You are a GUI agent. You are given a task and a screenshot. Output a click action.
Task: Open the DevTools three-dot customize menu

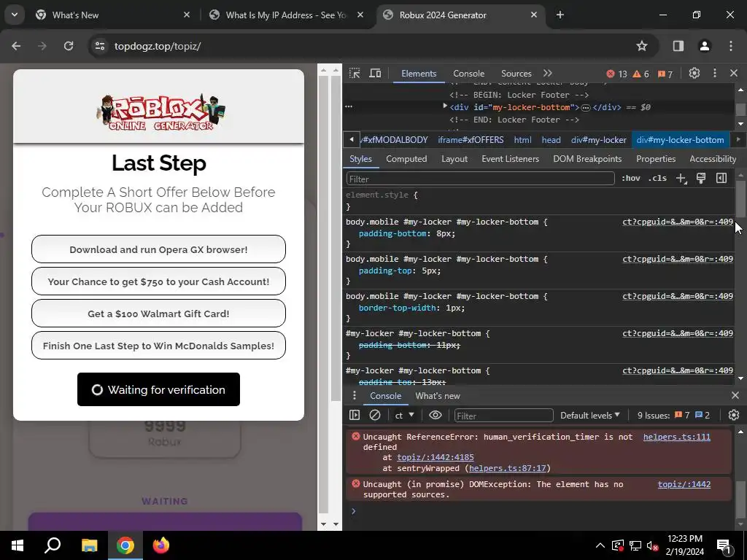pyautogui.click(x=715, y=74)
